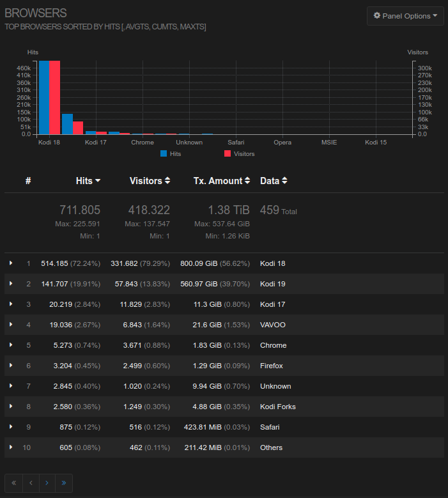Expand the Safari row
This screenshot has width=448, height=498.
pos(11,427)
